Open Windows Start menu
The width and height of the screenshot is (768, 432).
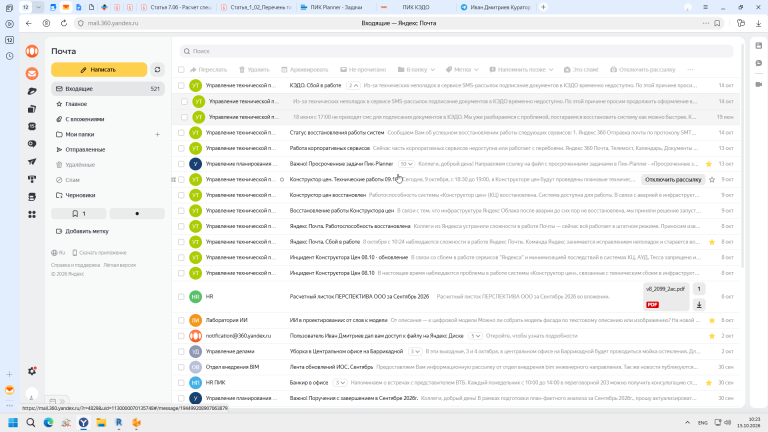click(x=13, y=423)
